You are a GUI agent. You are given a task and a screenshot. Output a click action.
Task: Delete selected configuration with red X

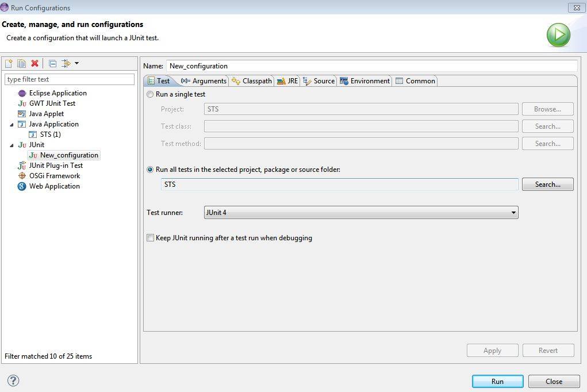pyautogui.click(x=34, y=63)
